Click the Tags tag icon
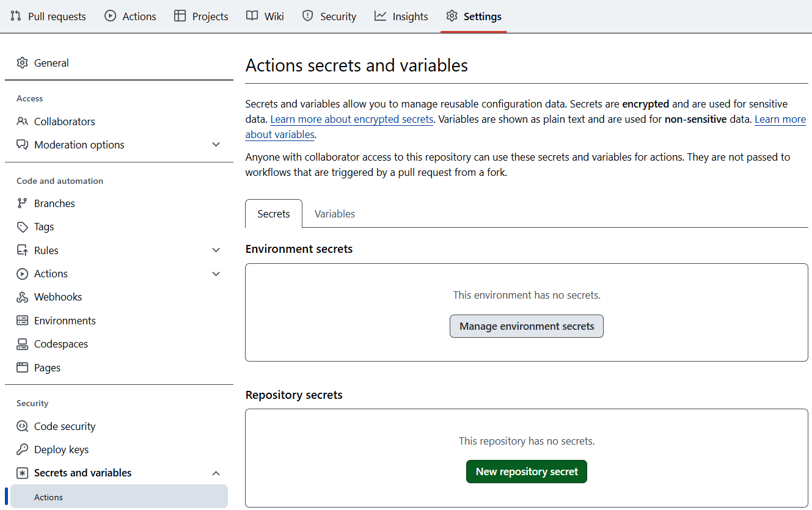 click(x=23, y=227)
